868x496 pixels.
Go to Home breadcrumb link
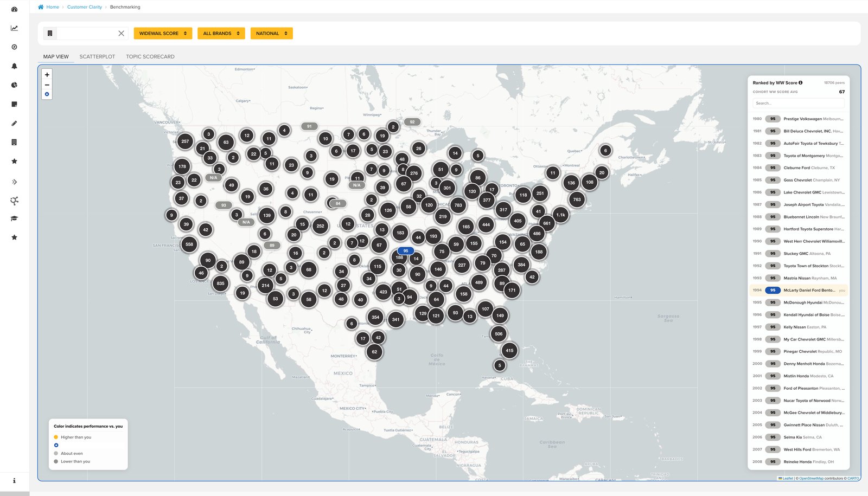(x=53, y=7)
